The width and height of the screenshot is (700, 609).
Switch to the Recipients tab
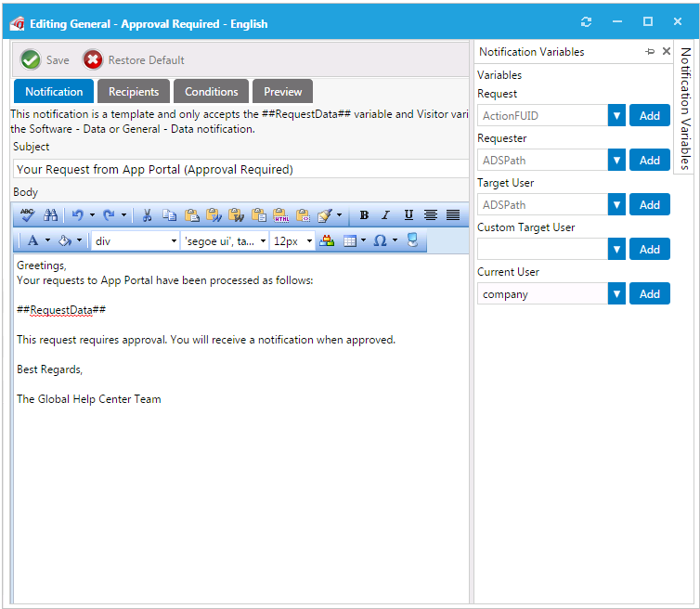point(134,92)
